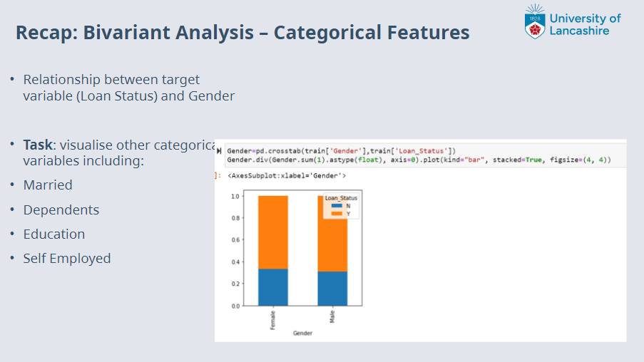Click the 'Gender' x-axis title
644x362 pixels.
coord(302,333)
